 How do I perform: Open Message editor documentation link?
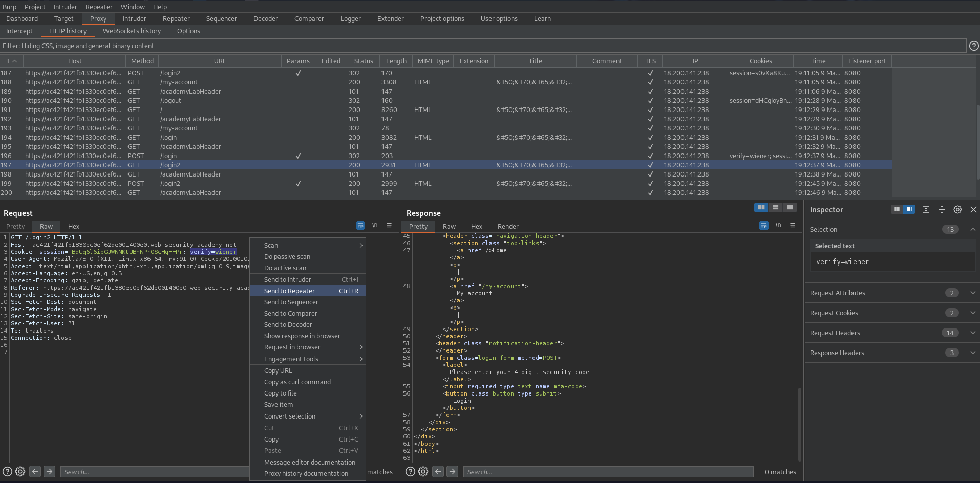308,462
